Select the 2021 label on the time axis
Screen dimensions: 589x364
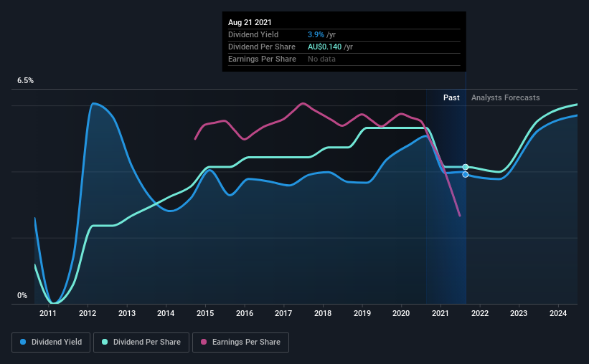pyautogui.click(x=440, y=313)
